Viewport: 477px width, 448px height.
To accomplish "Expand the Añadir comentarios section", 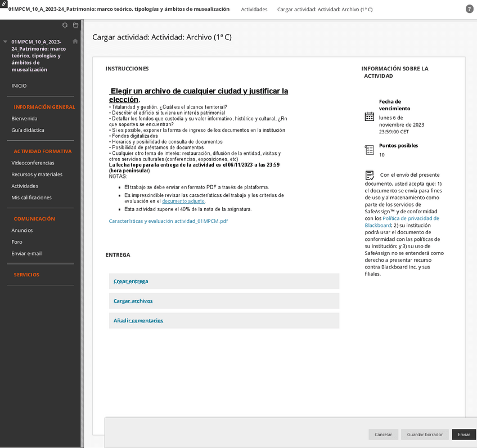I will [138, 321].
